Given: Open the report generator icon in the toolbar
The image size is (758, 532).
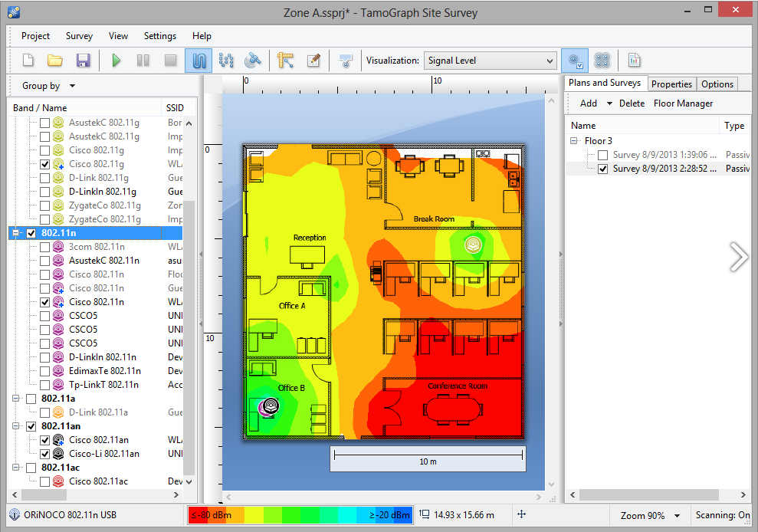Looking at the screenshot, I should tap(634, 61).
